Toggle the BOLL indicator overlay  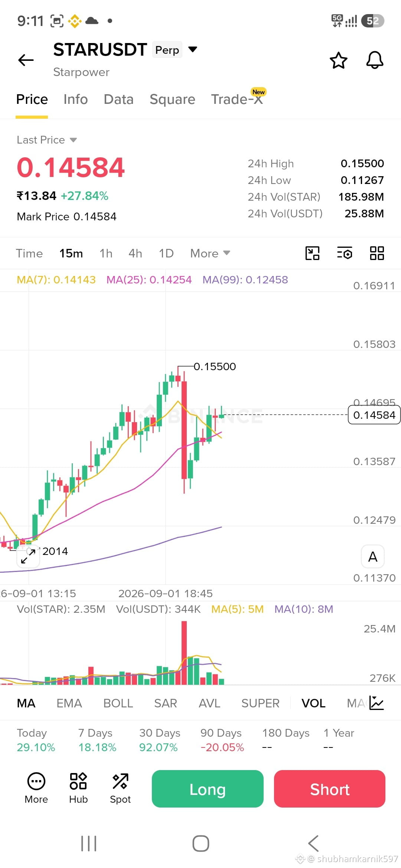tap(118, 703)
